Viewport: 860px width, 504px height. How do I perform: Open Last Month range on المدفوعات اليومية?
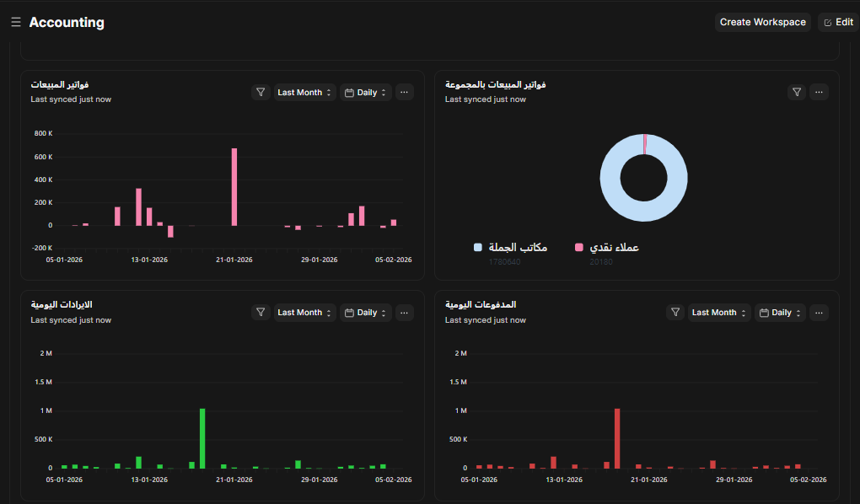tap(718, 313)
